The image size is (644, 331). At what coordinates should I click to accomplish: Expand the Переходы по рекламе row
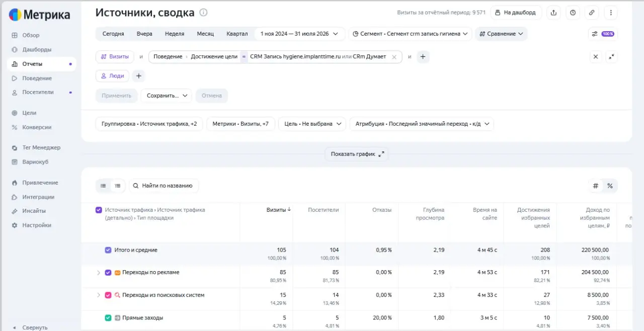98,272
